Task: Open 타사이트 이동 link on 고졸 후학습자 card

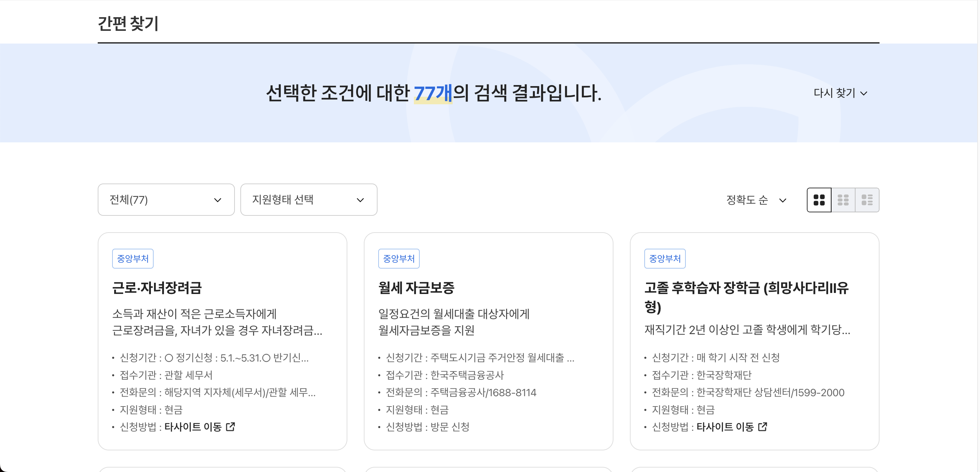Action: tap(725, 427)
